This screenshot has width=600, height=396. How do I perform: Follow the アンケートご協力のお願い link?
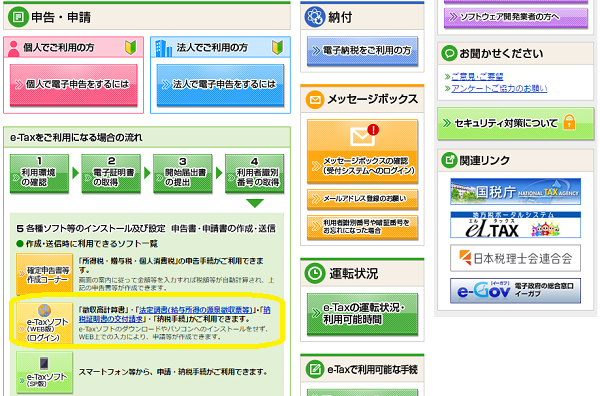(x=499, y=88)
